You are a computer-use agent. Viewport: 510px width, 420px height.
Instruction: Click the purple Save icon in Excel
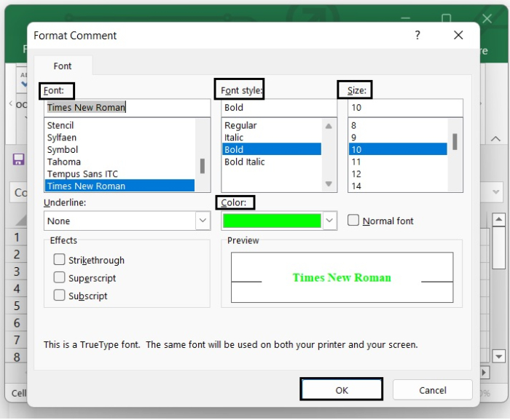pos(18,159)
